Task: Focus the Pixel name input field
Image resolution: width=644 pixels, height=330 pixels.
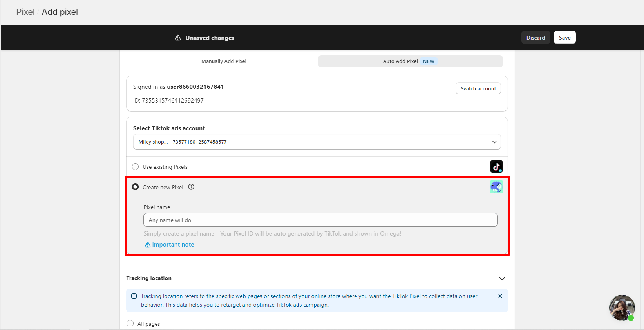Action: (320, 220)
